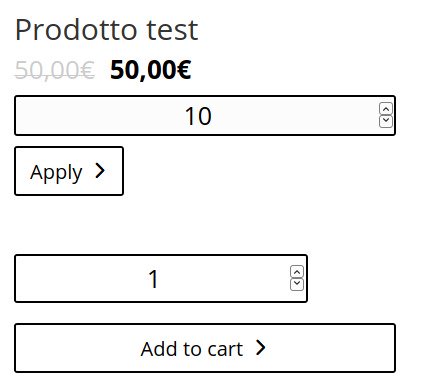The image size is (431, 379).
Task: Decrement the quantity field showing 1
Action: pyautogui.click(x=297, y=284)
